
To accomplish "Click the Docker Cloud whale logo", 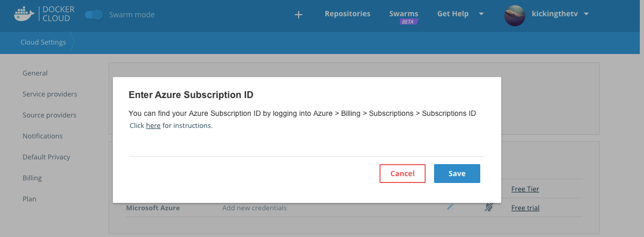I will coord(25,14).
